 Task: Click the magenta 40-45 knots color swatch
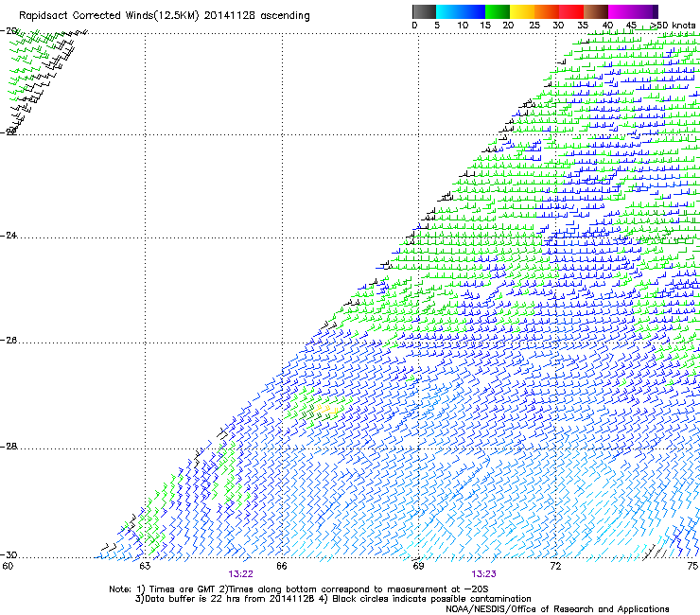point(621,11)
